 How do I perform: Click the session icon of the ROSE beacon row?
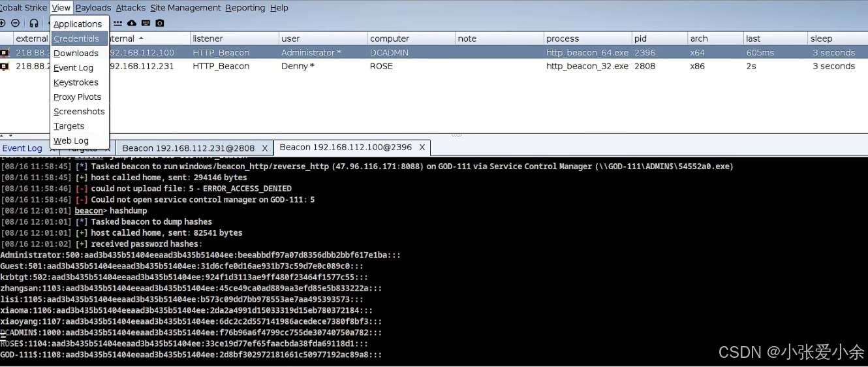(5, 66)
